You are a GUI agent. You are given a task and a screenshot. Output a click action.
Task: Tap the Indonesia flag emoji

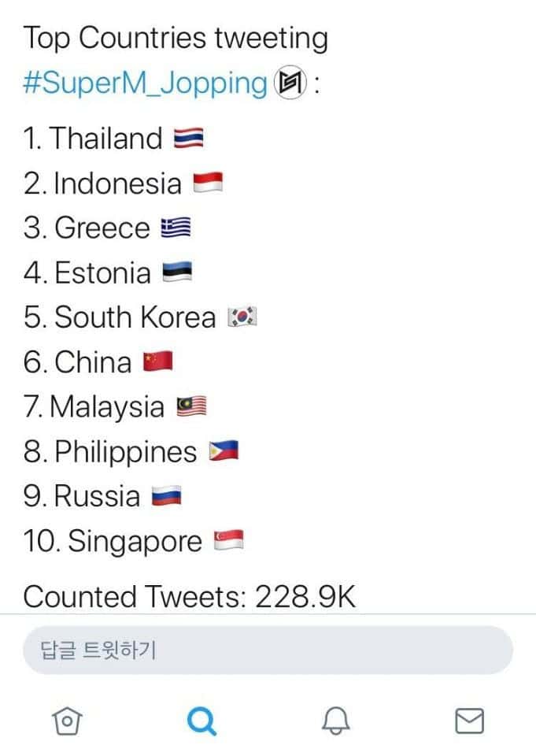point(208,183)
